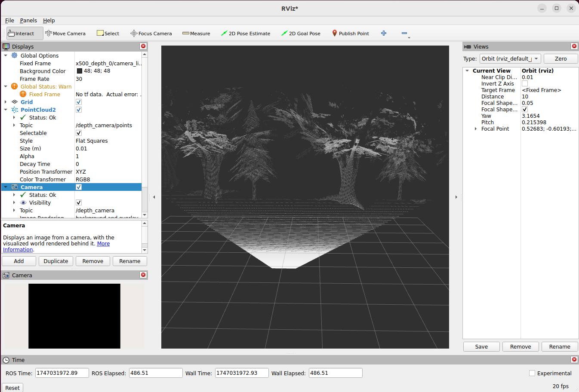The width and height of the screenshot is (579, 392).
Task: Open the view Type dropdown
Action: 510,58
